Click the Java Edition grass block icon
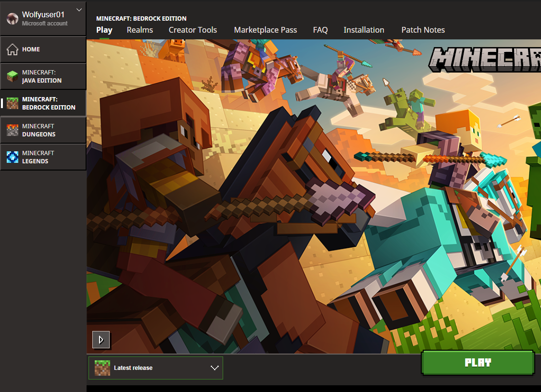 pos(13,76)
